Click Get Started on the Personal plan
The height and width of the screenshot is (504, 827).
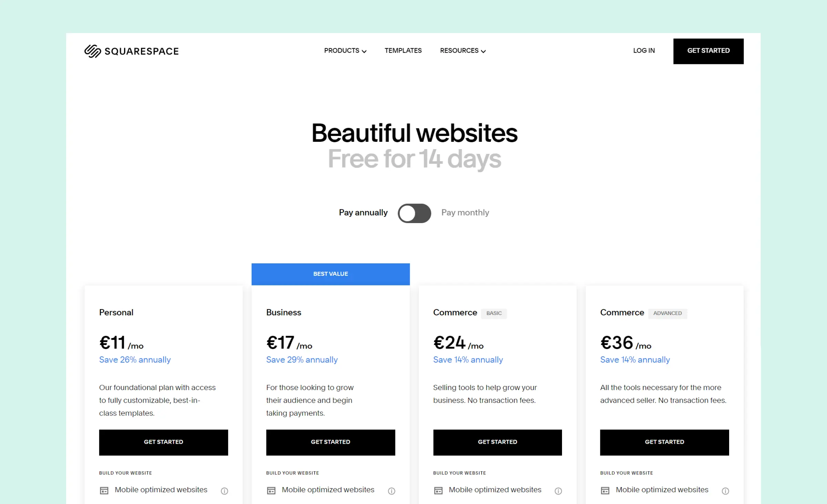[x=163, y=441]
